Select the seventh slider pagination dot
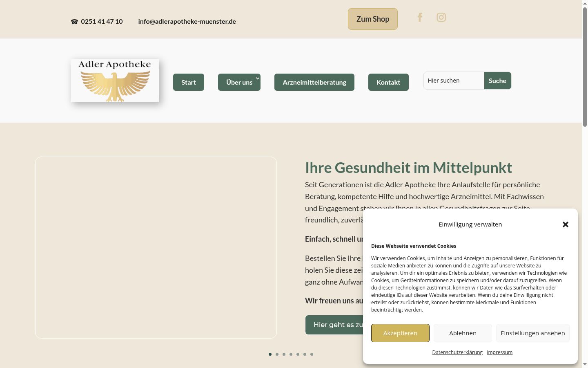The height and width of the screenshot is (368, 588). pyautogui.click(x=312, y=354)
